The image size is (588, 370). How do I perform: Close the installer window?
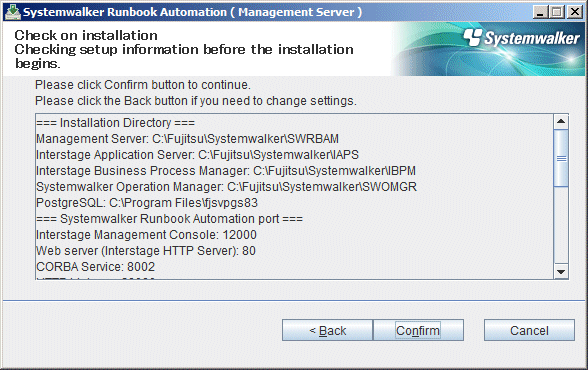coord(574,12)
